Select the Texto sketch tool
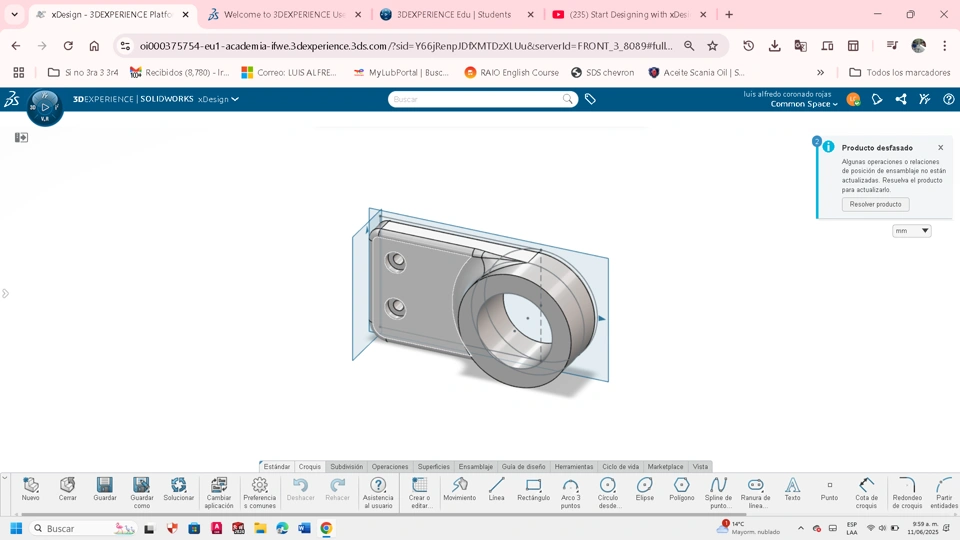960x540 pixels. pos(792,486)
